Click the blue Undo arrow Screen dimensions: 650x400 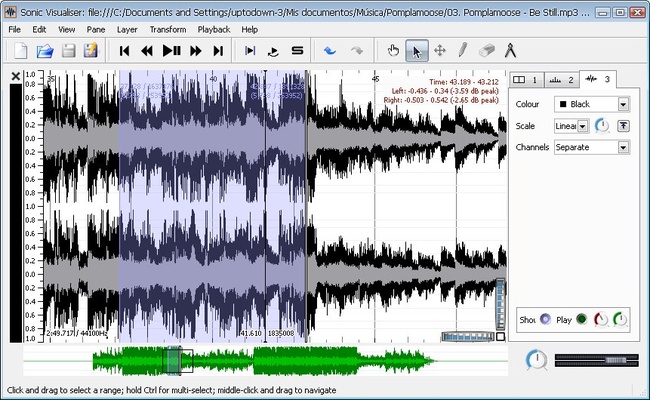[330, 51]
